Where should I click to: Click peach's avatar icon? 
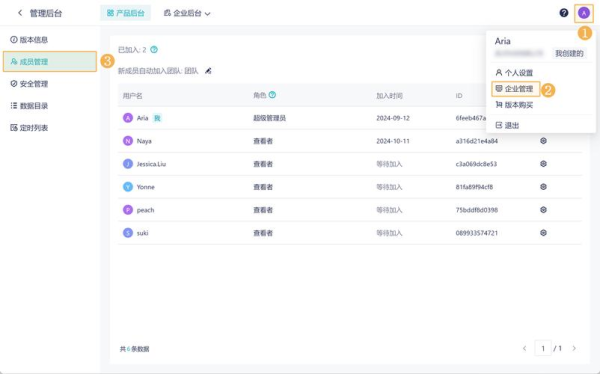coord(128,210)
